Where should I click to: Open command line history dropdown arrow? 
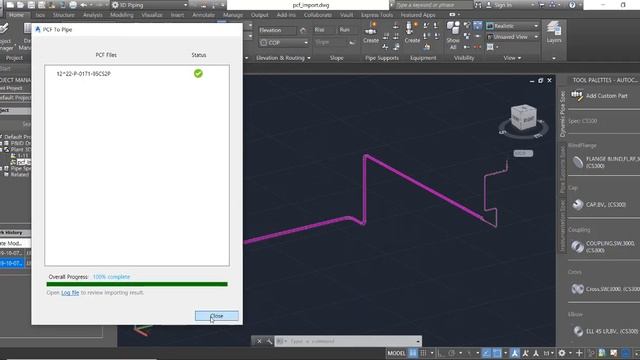[x=418, y=341]
